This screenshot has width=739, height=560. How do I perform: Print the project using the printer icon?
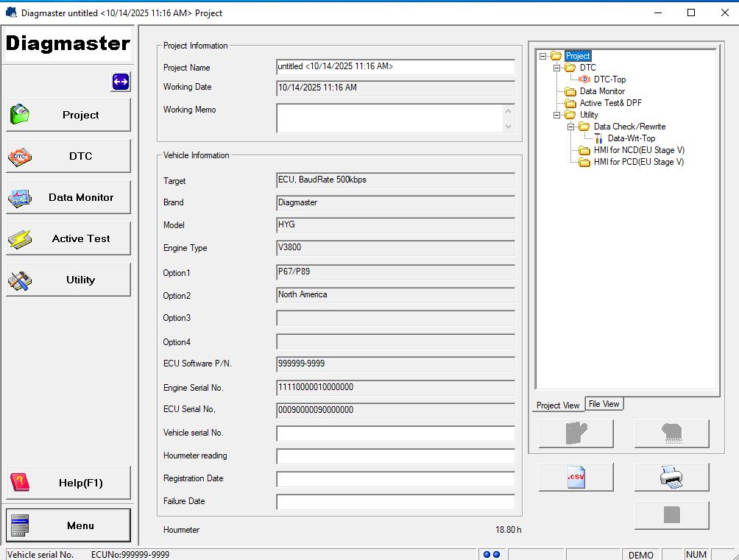click(671, 477)
